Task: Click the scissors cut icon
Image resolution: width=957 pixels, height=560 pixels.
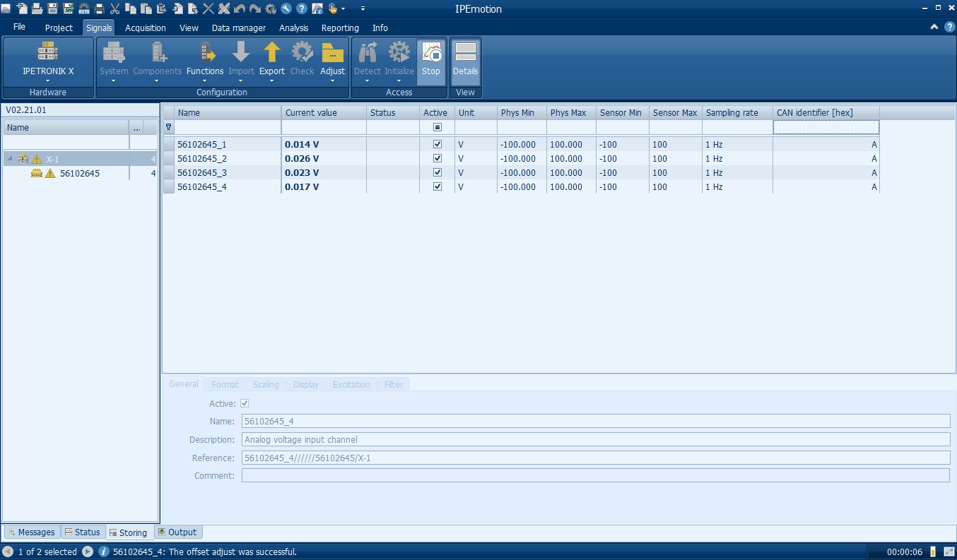Action: pyautogui.click(x=115, y=8)
